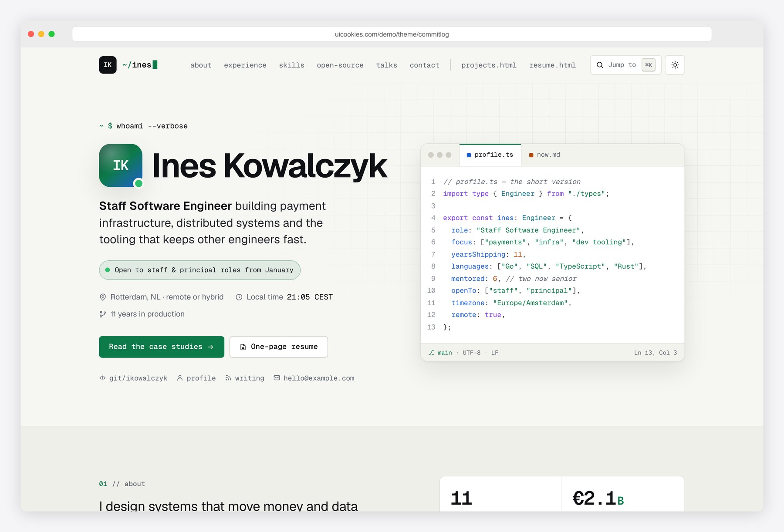Click the Ines Kowalczyk heading

[x=269, y=165]
